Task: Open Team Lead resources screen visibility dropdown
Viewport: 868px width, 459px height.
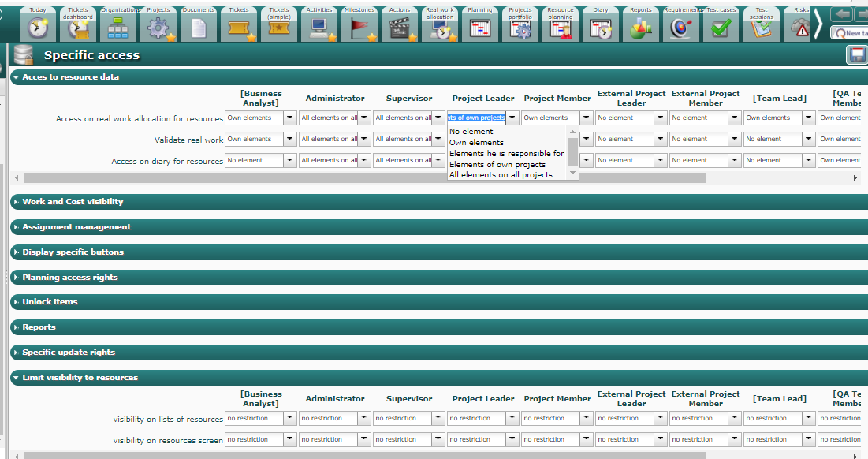Action: [x=809, y=440]
